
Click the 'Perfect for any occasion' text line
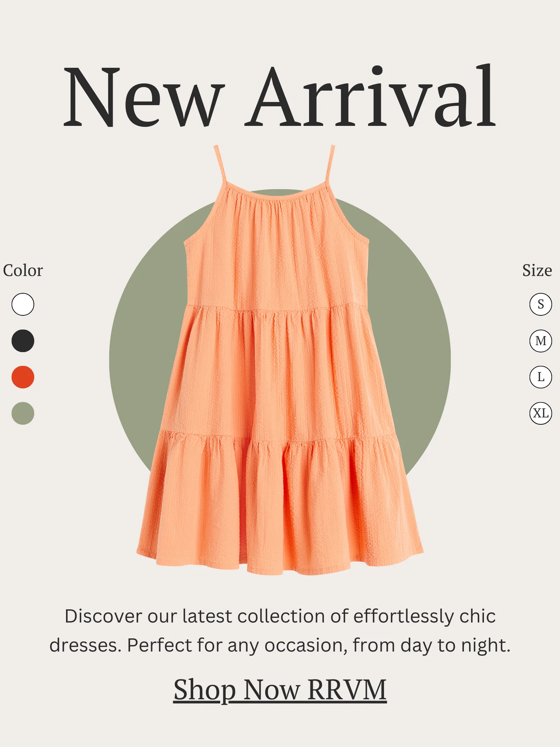[x=280, y=645]
